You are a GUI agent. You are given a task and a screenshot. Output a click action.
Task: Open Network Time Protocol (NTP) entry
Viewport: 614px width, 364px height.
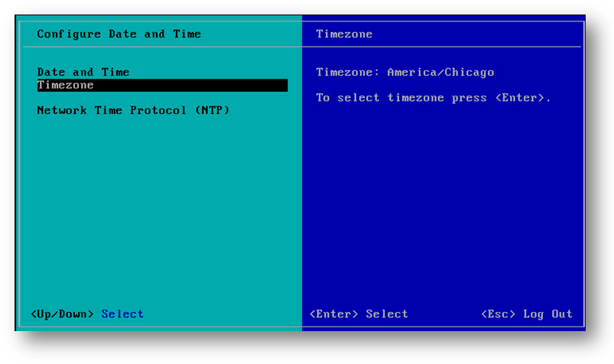133,110
